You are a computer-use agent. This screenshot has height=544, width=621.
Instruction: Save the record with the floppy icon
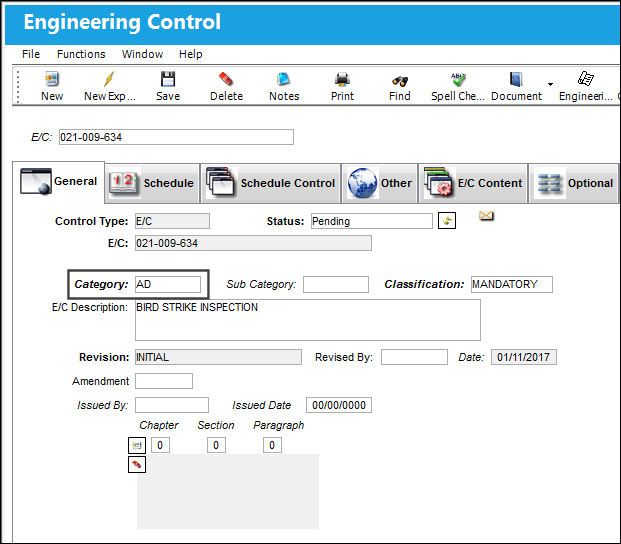[168, 79]
